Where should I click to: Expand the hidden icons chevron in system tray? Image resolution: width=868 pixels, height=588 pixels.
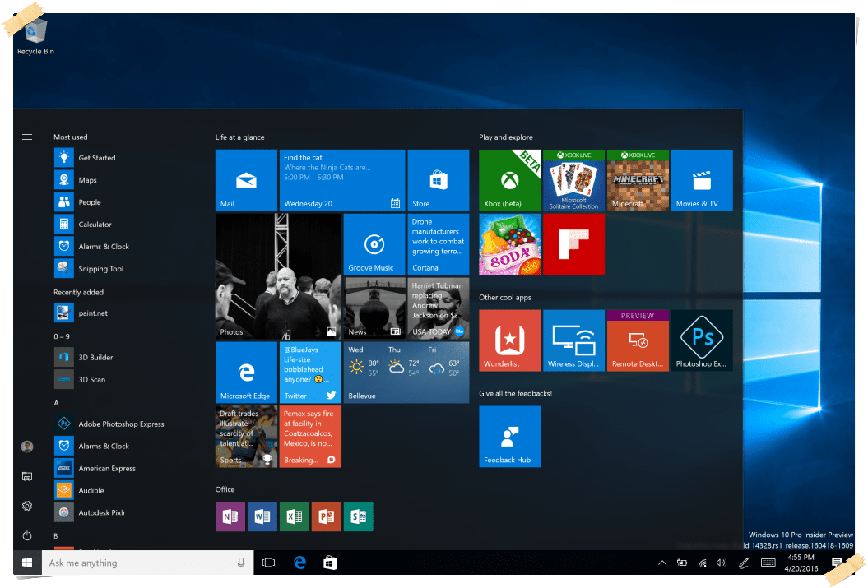tap(661, 563)
